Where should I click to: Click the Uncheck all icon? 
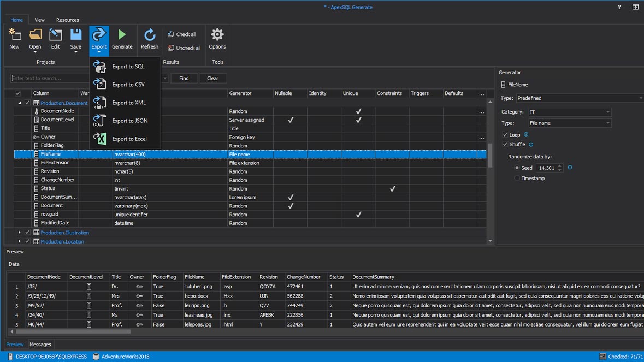coord(171,48)
